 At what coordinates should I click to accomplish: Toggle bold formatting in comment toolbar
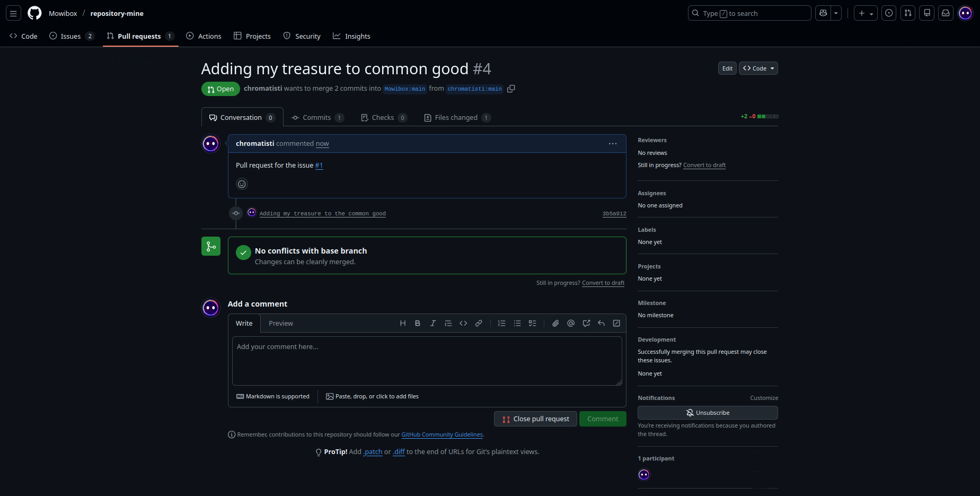pyautogui.click(x=418, y=323)
